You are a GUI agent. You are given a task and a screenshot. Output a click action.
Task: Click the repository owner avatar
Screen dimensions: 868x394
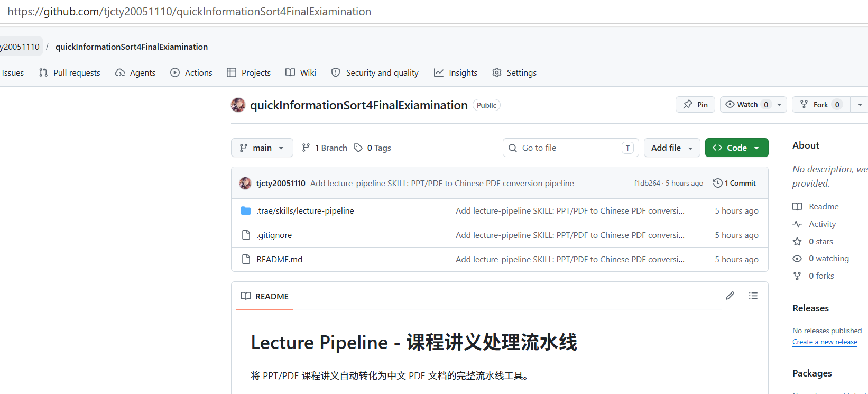coord(238,105)
